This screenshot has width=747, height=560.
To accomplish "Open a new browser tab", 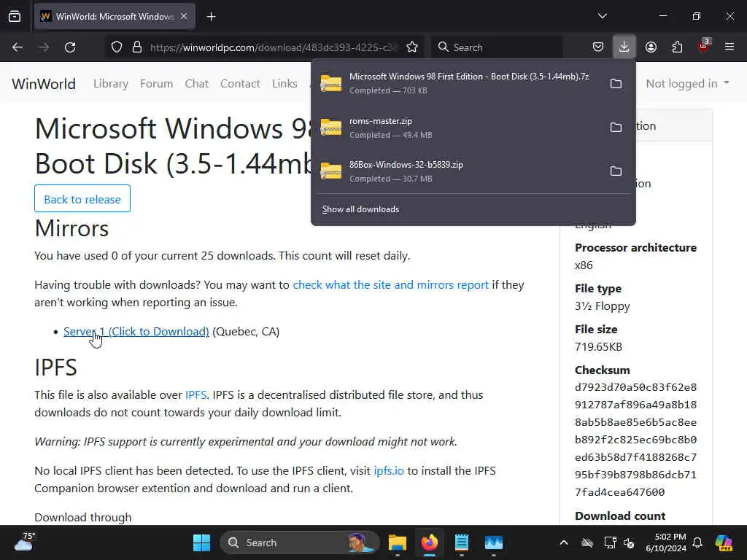I will tap(211, 17).
